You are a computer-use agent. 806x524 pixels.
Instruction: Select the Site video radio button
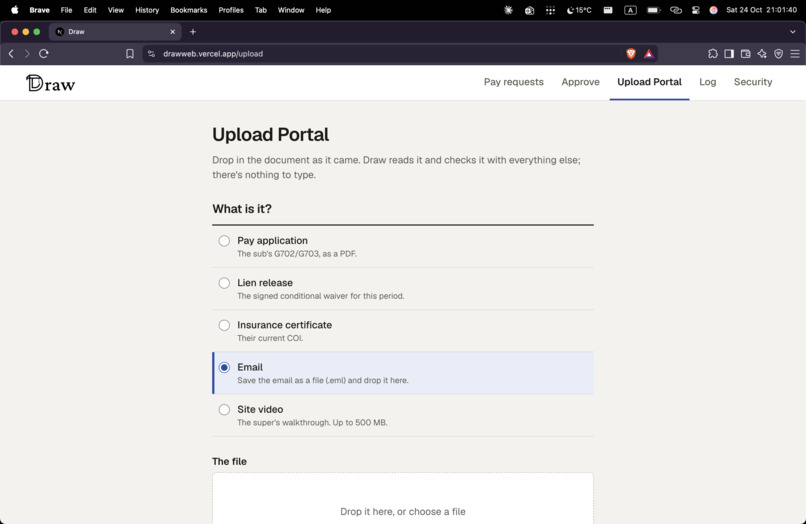point(224,409)
